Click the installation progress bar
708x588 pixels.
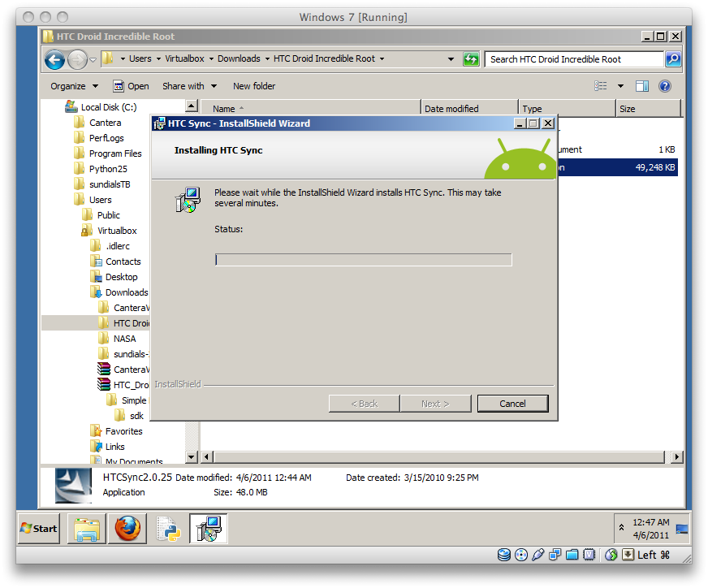(x=364, y=260)
